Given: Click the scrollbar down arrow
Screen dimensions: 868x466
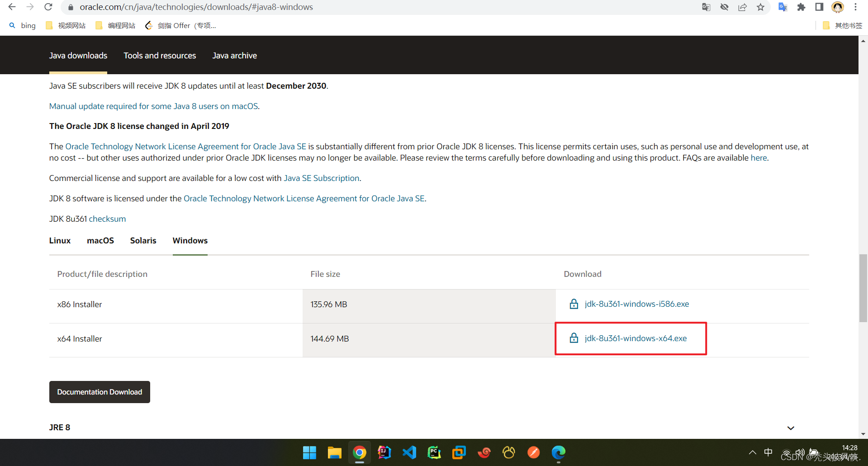Looking at the screenshot, I should [x=863, y=434].
